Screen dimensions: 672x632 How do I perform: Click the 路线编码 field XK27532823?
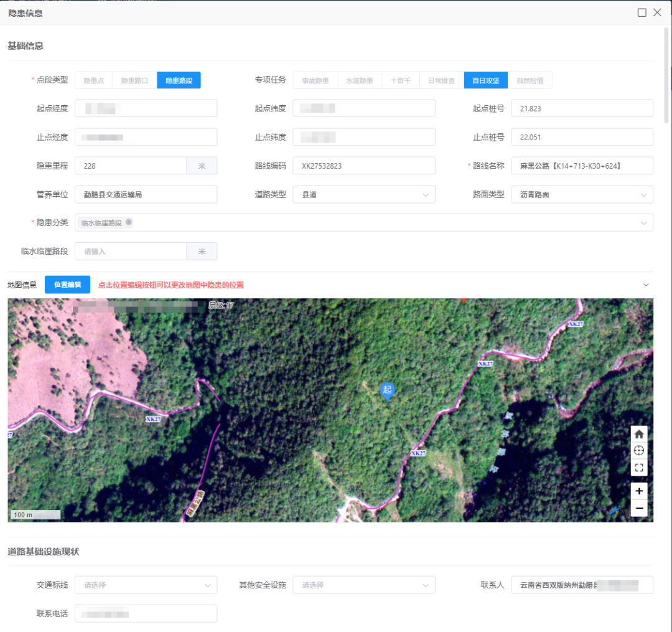click(364, 166)
